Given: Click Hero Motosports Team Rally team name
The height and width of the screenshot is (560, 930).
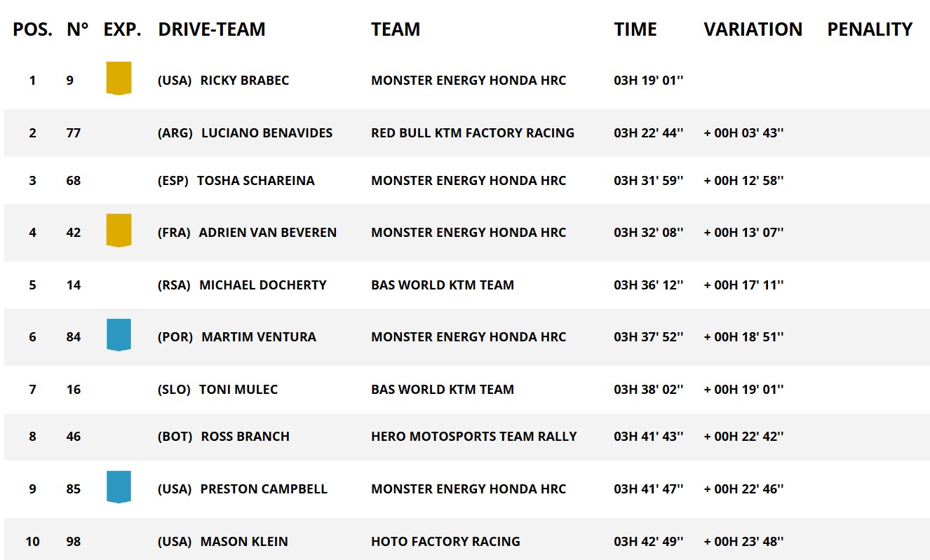Looking at the screenshot, I should 473,437.
